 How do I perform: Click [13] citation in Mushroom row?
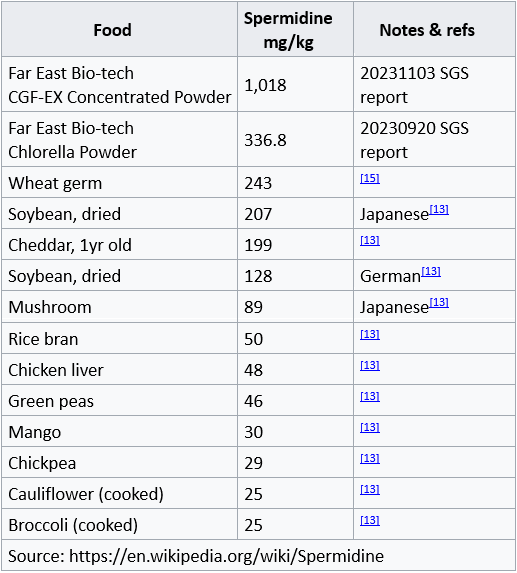pyautogui.click(x=439, y=303)
